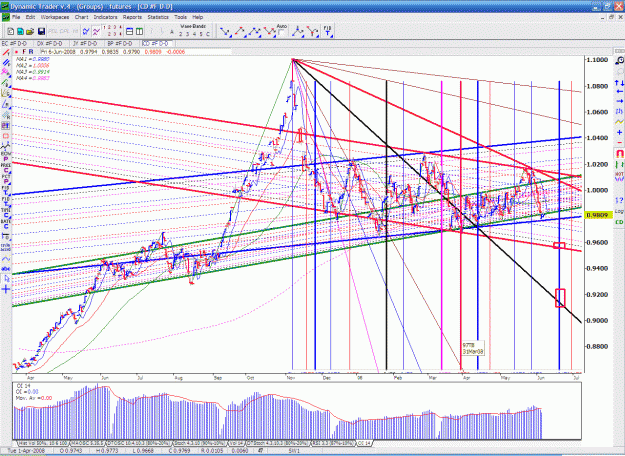Select wave band 4 button

pos(194,34)
